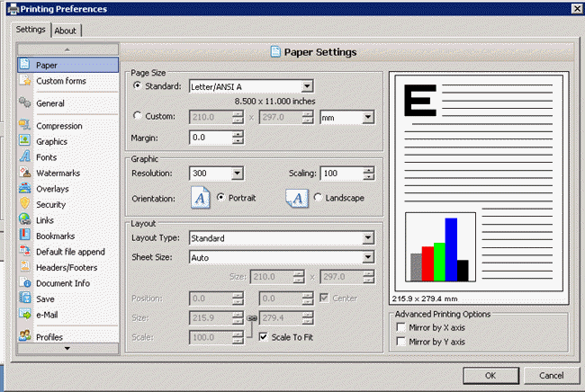This screenshot has width=585, height=392.
Task: Click the Landscape page orientation icon
Action: [297, 198]
